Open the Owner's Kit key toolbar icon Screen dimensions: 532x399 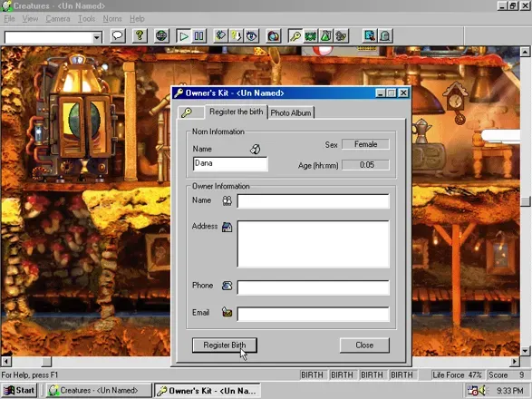point(295,35)
